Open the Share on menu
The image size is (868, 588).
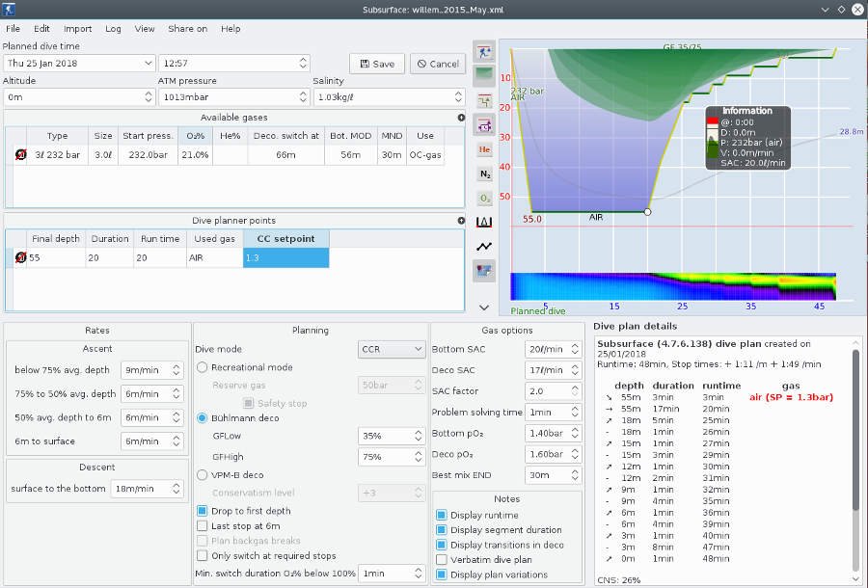(x=187, y=29)
